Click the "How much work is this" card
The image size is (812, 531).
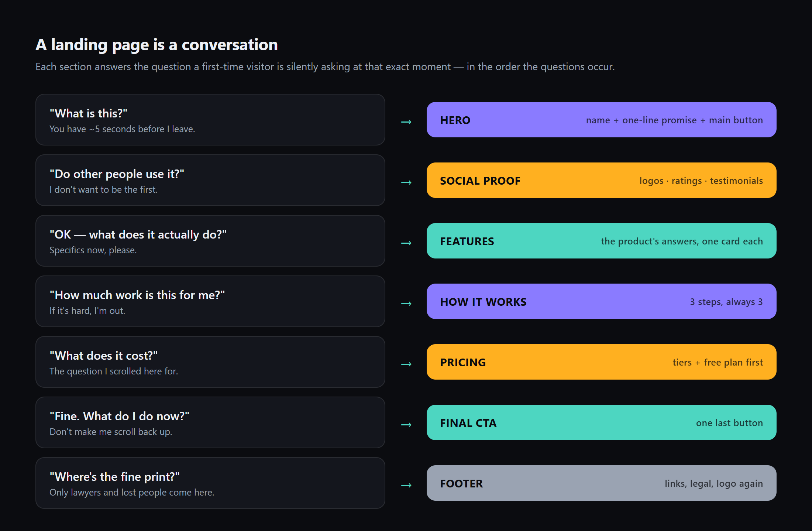tap(210, 301)
